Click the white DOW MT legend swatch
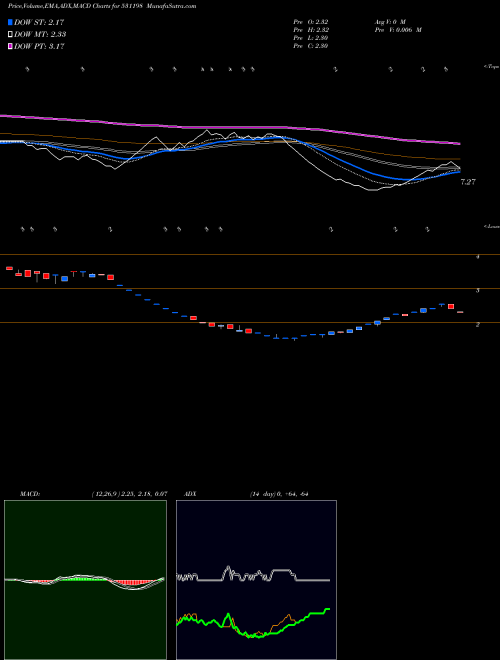The image size is (500, 660). click(11, 35)
